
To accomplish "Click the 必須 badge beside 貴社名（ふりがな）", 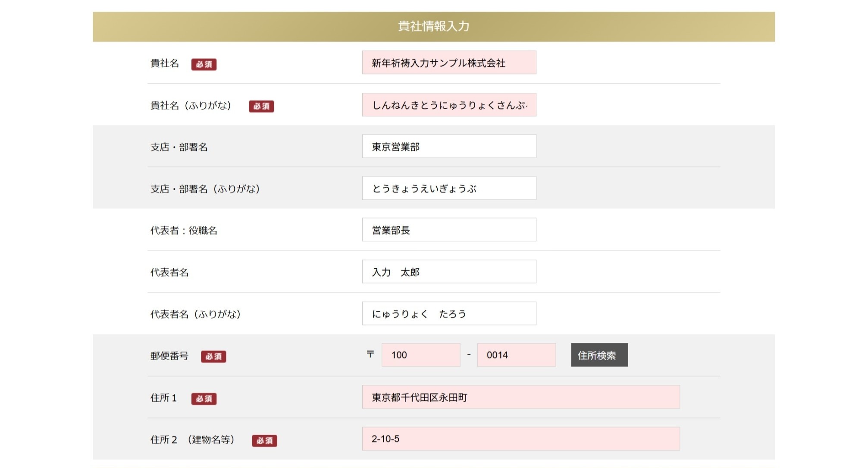I will point(261,106).
